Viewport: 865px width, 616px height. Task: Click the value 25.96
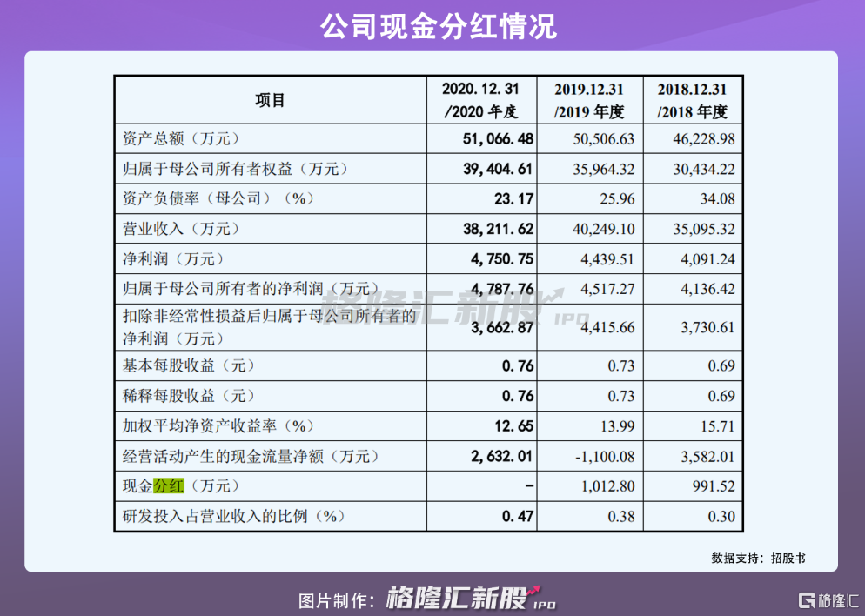pos(617,198)
